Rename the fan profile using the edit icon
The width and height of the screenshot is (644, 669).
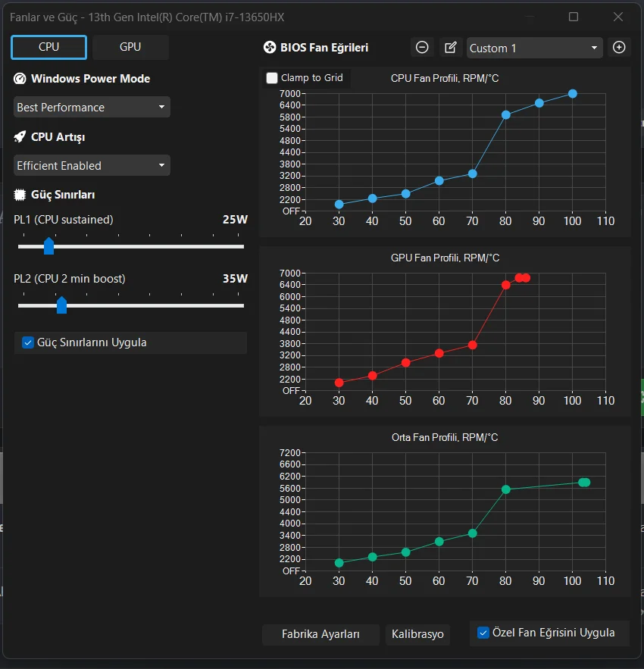pyautogui.click(x=451, y=48)
